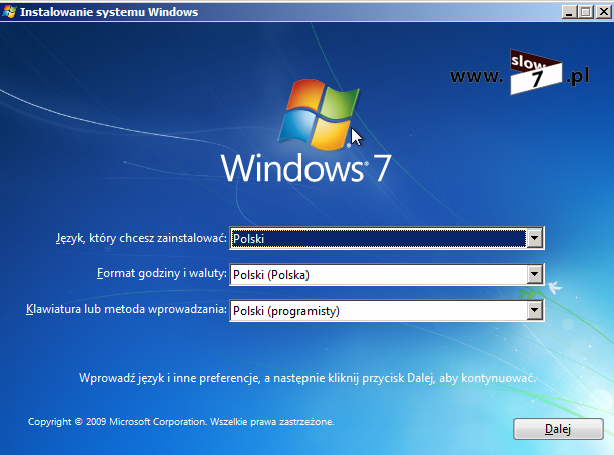The height and width of the screenshot is (455, 614).
Task: Click the Microsoft Corporation copyright text
Action: click(x=181, y=422)
